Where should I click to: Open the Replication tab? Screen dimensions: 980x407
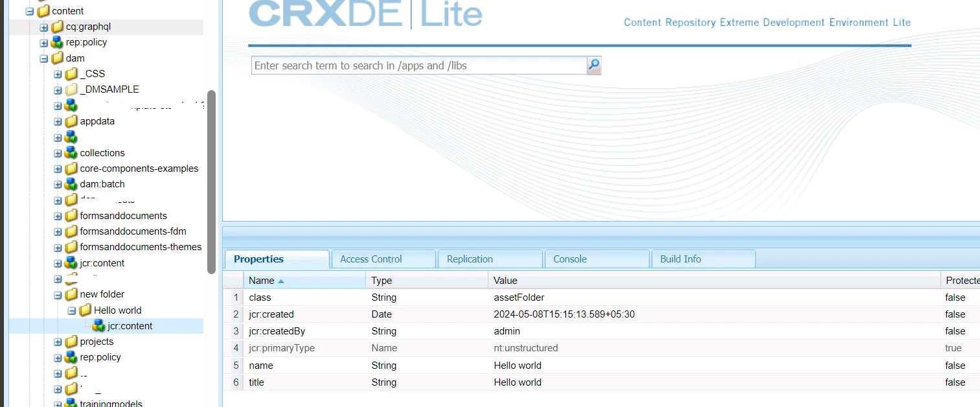(490, 259)
